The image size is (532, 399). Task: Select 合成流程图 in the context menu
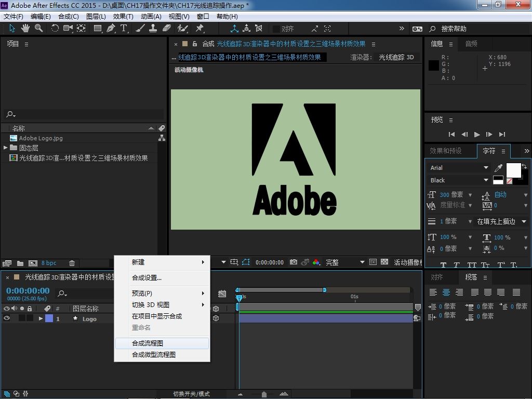162,343
